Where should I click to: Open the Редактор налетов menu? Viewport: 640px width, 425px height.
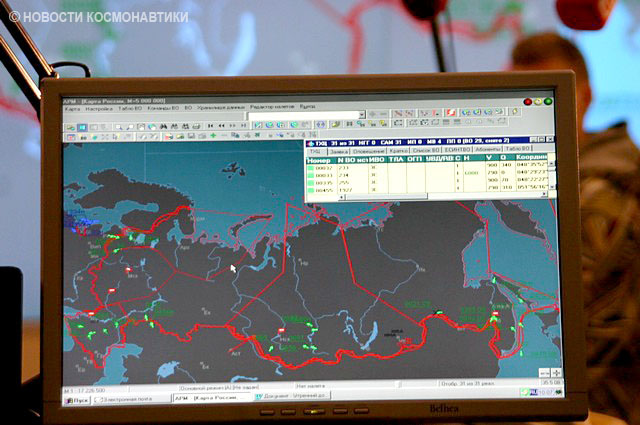pos(276,107)
